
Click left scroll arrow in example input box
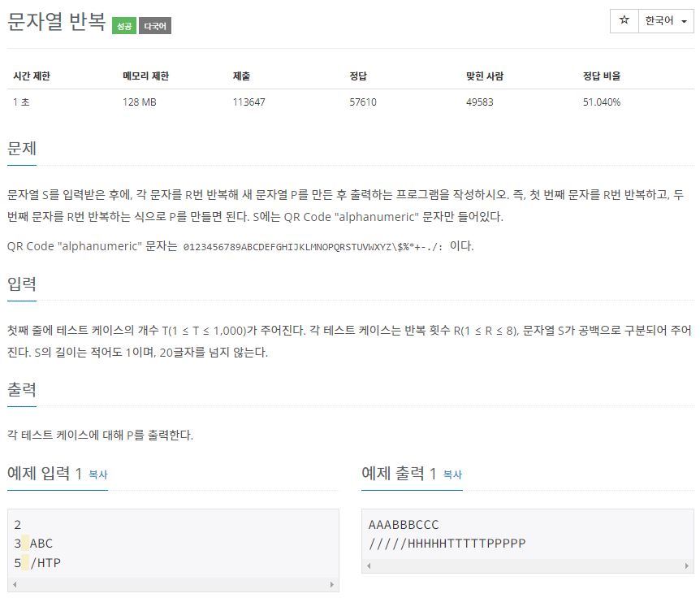coord(15,584)
